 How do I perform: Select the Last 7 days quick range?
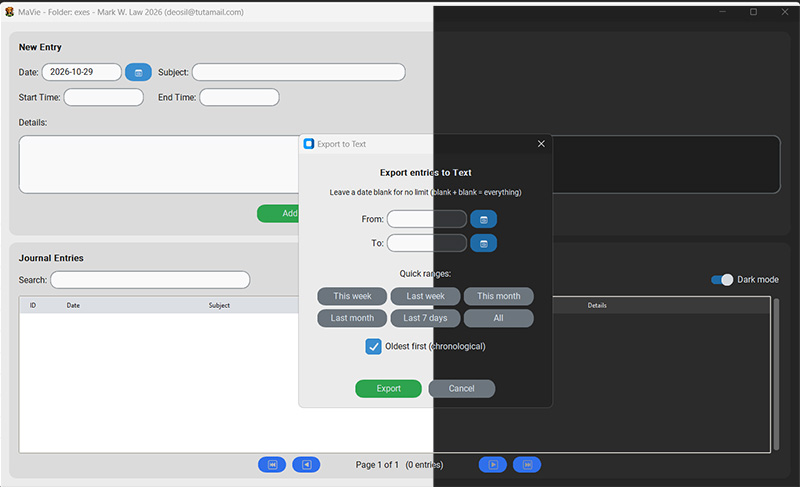point(426,318)
